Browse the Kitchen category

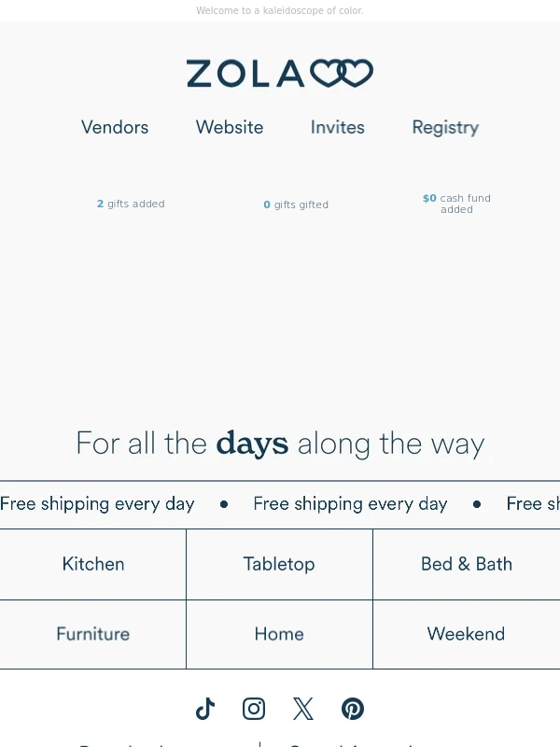(92, 564)
